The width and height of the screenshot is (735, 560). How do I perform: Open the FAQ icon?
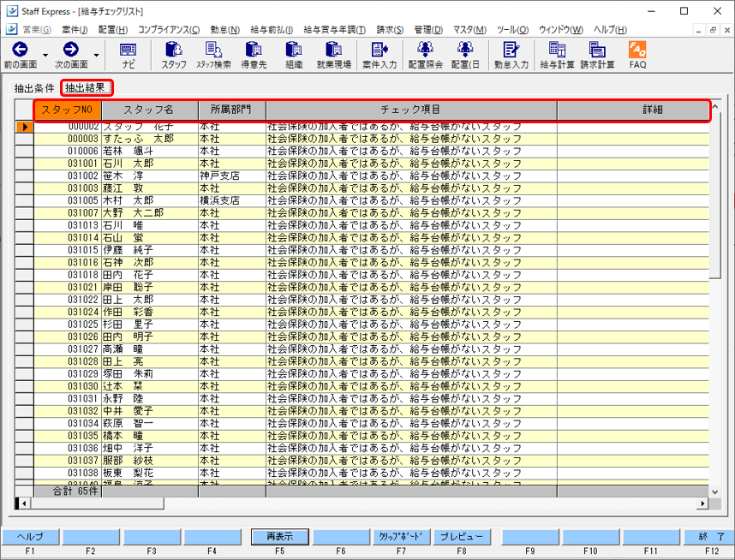click(637, 55)
